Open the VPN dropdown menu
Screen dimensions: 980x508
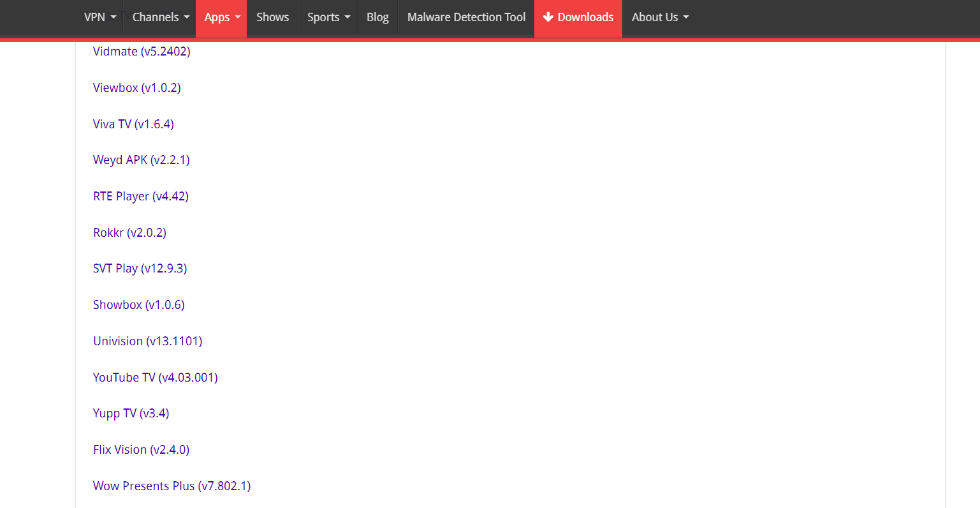[x=100, y=17]
